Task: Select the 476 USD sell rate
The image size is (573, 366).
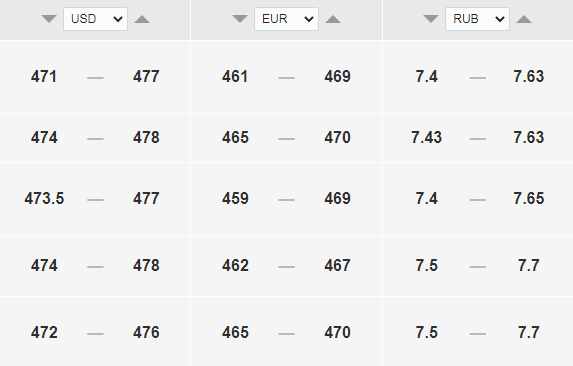Action: click(x=146, y=332)
